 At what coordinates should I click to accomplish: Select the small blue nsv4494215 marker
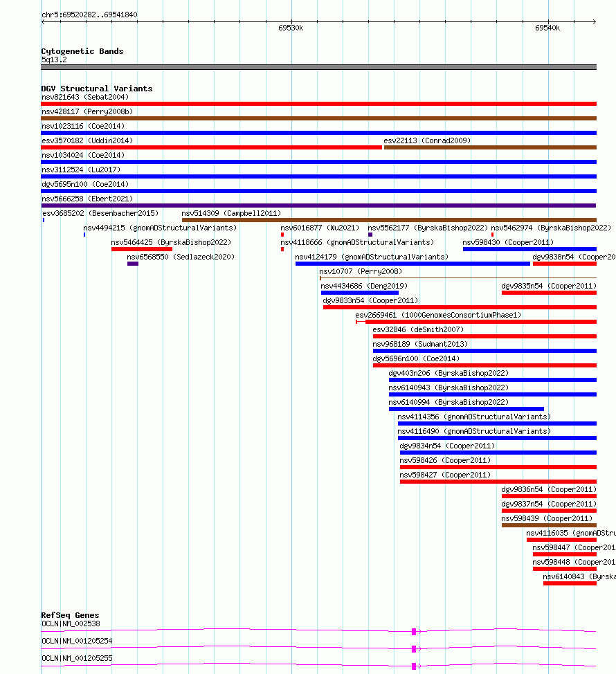pyautogui.click(x=84, y=235)
